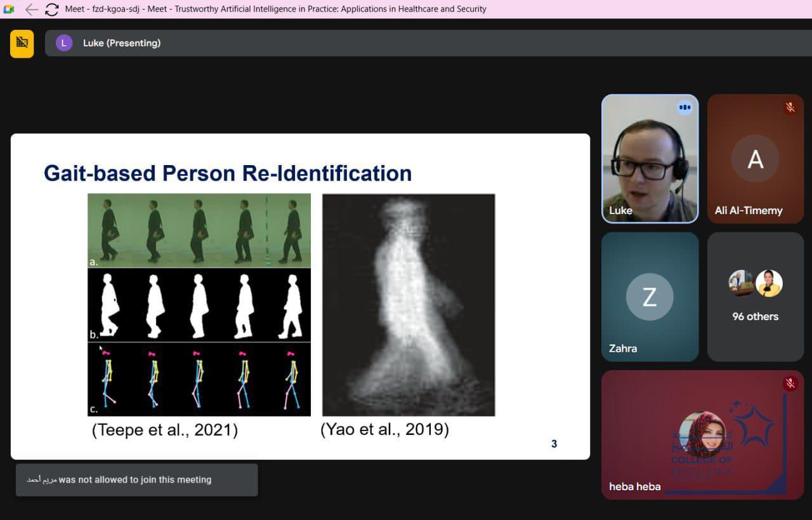Click the reload icon in title bar
This screenshot has width=812, height=520.
coord(52,10)
